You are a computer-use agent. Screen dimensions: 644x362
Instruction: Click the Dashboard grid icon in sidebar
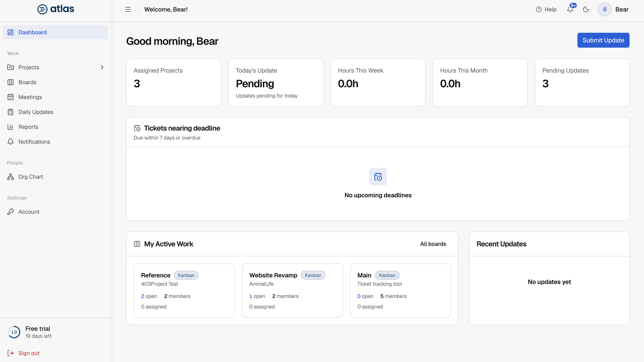pos(10,32)
